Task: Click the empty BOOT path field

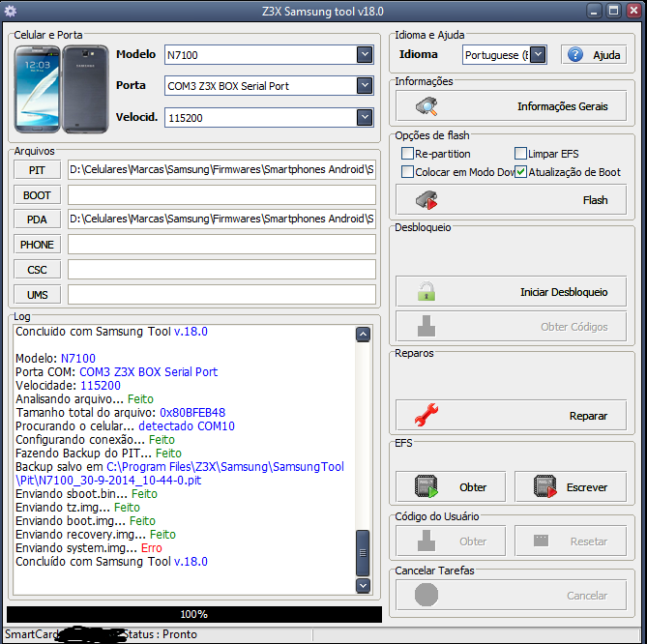Action: (221, 194)
